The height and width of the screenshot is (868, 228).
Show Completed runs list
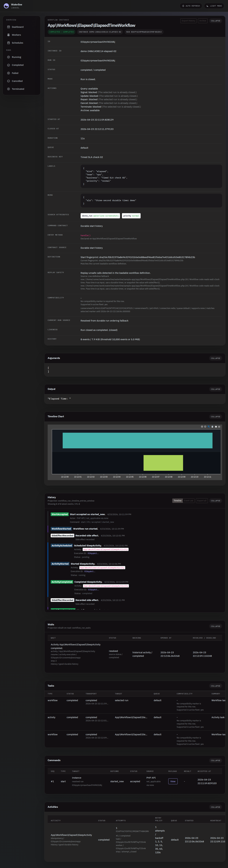(22, 65)
